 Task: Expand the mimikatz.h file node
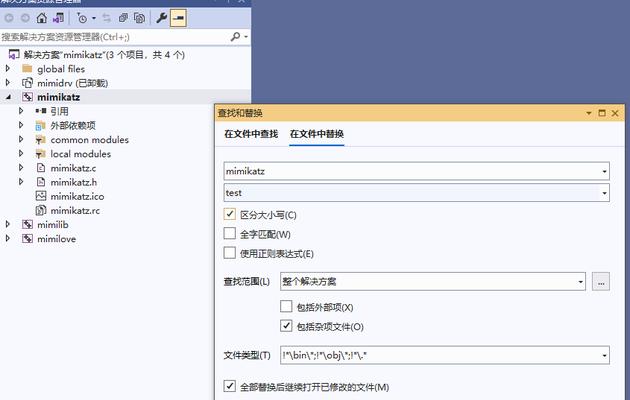[x=21, y=182]
